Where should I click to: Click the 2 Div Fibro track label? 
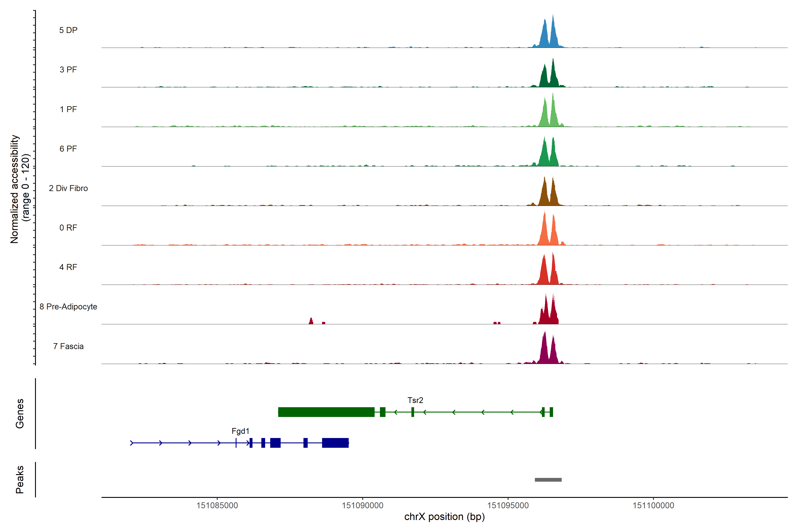68,188
